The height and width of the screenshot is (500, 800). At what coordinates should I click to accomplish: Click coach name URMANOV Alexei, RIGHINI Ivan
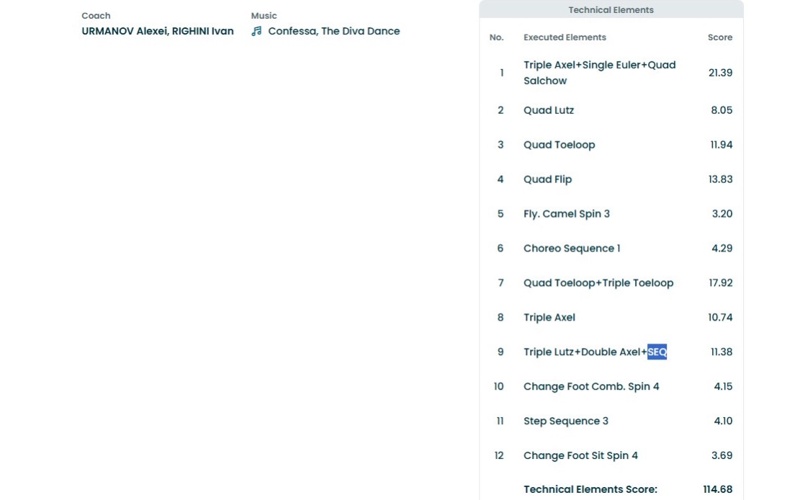point(157,31)
